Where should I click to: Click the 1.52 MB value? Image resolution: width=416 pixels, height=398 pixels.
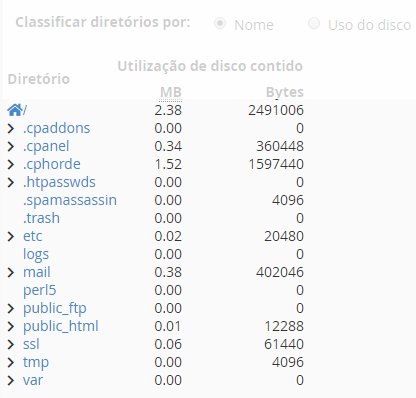(x=168, y=164)
